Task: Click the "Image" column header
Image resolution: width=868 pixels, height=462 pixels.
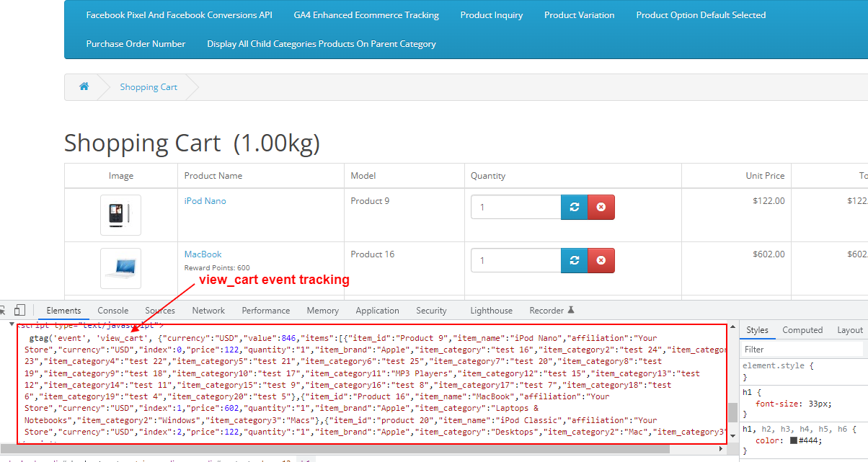Action: (120, 176)
